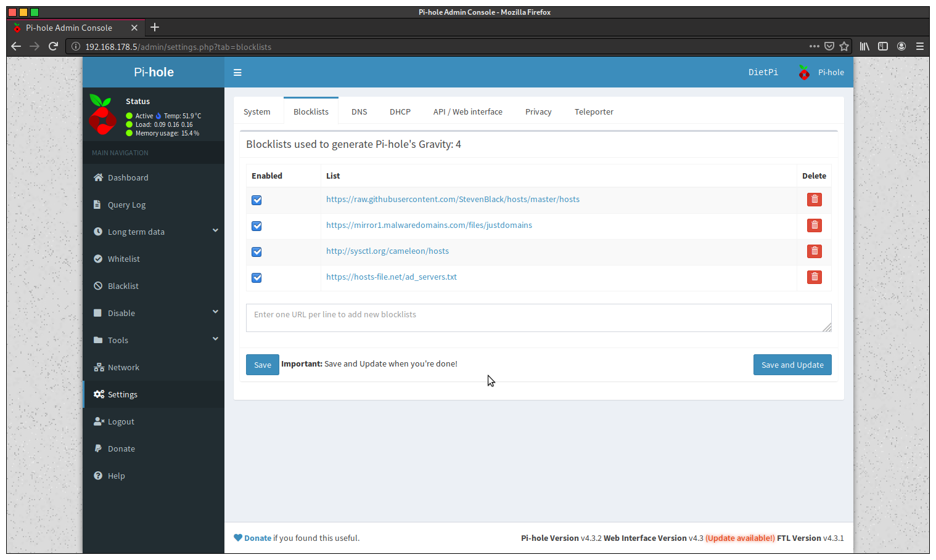
Task: Click the Donate PayPal icon
Action: (97, 448)
